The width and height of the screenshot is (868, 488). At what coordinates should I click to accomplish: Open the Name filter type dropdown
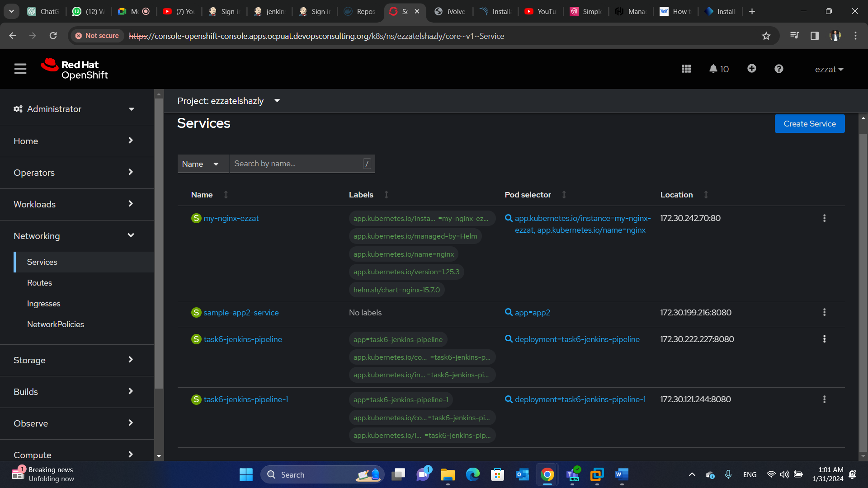[200, 164]
